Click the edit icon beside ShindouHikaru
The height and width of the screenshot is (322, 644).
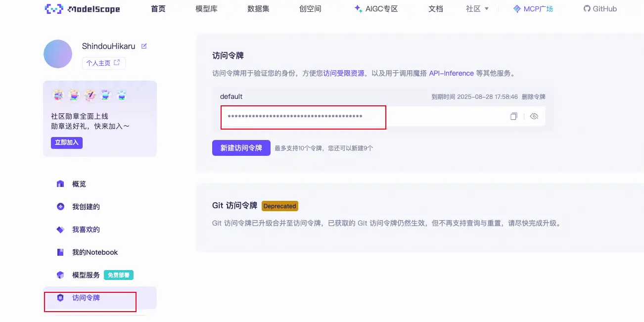pyautogui.click(x=144, y=46)
